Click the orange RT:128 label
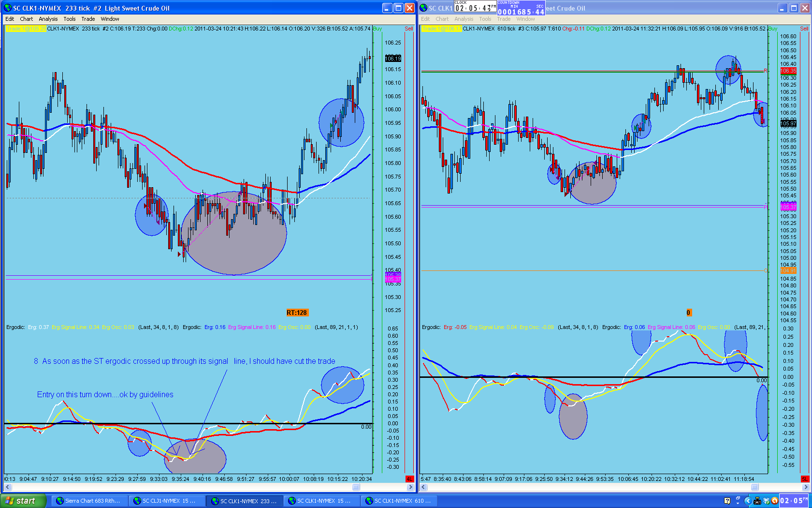Screen dimensions: 812x508 (297, 313)
